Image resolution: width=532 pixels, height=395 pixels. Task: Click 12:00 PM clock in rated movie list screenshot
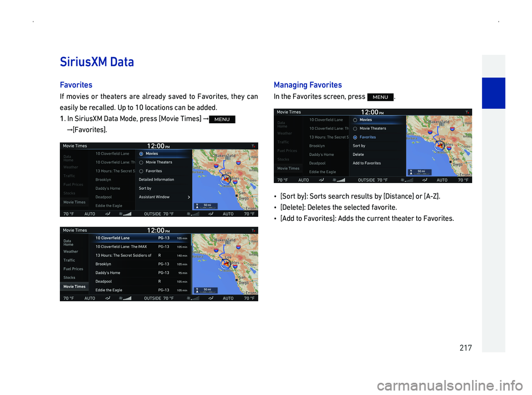pyautogui.click(x=158, y=230)
